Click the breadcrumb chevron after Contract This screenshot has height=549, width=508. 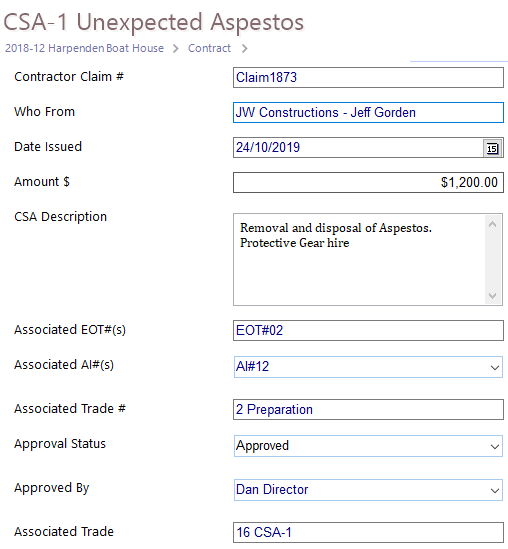244,48
